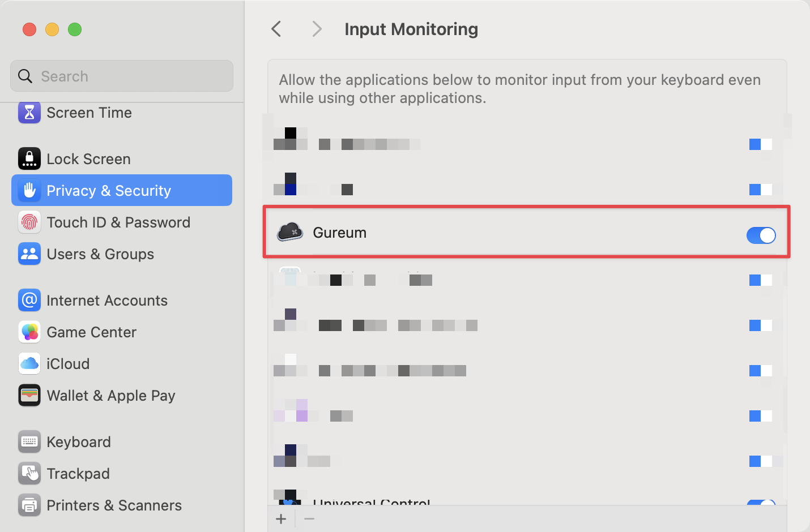Toggle Universal Control input monitoring switch
This screenshot has width=810, height=532.
pos(761,502)
